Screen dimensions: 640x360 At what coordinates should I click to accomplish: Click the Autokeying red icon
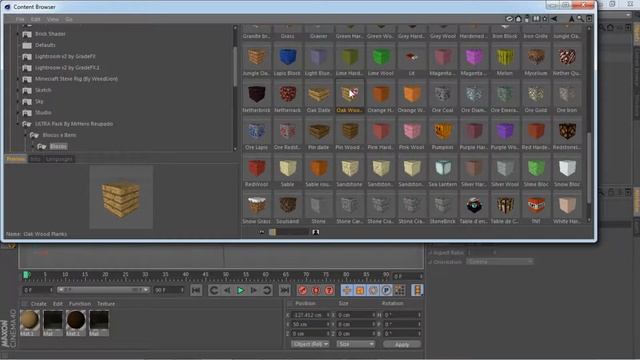pyautogui.click(x=316, y=290)
